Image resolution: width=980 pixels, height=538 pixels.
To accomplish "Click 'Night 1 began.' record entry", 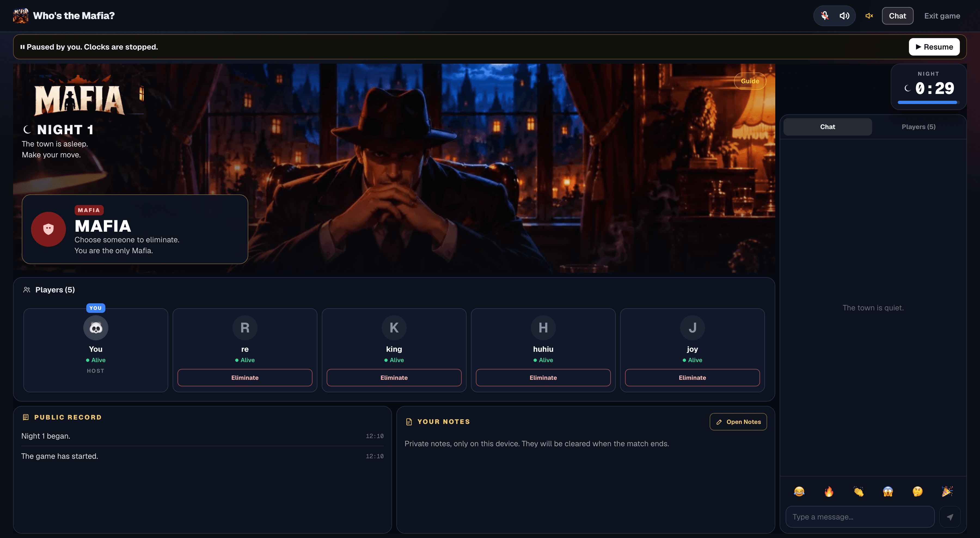I will (x=202, y=436).
